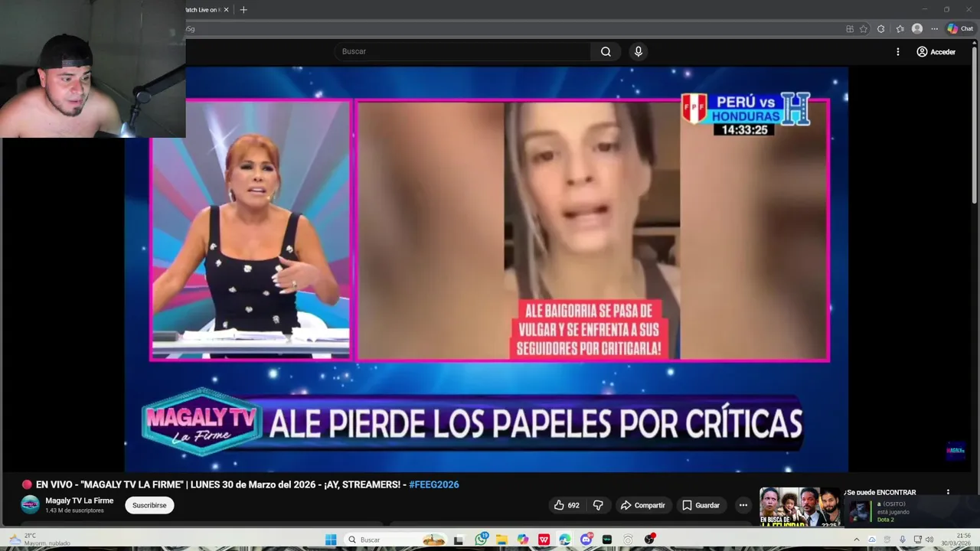Viewport: 980px width, 551px height.
Task: Click the browser profile avatar
Action: (917, 29)
